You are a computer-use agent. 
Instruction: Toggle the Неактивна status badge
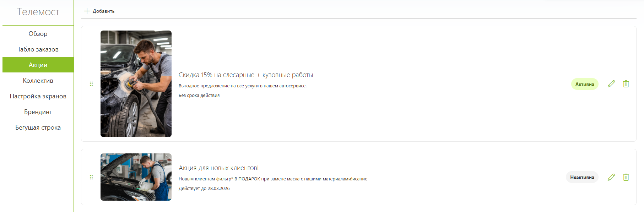coord(582,177)
